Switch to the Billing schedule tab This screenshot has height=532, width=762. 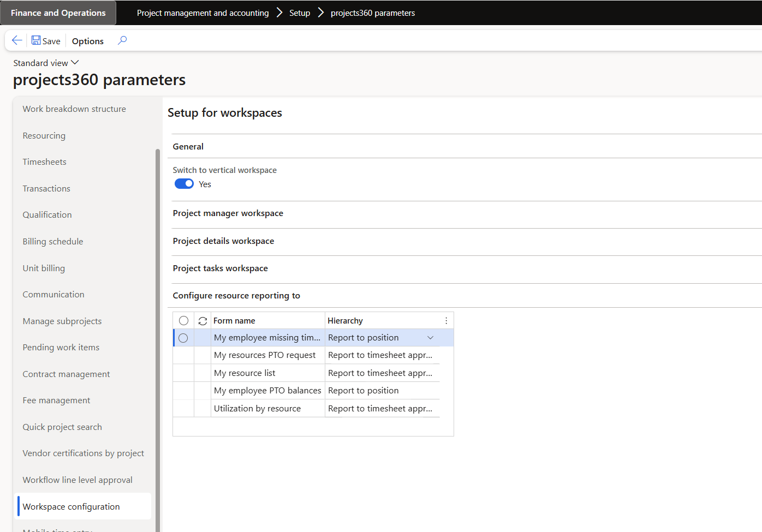tap(53, 242)
